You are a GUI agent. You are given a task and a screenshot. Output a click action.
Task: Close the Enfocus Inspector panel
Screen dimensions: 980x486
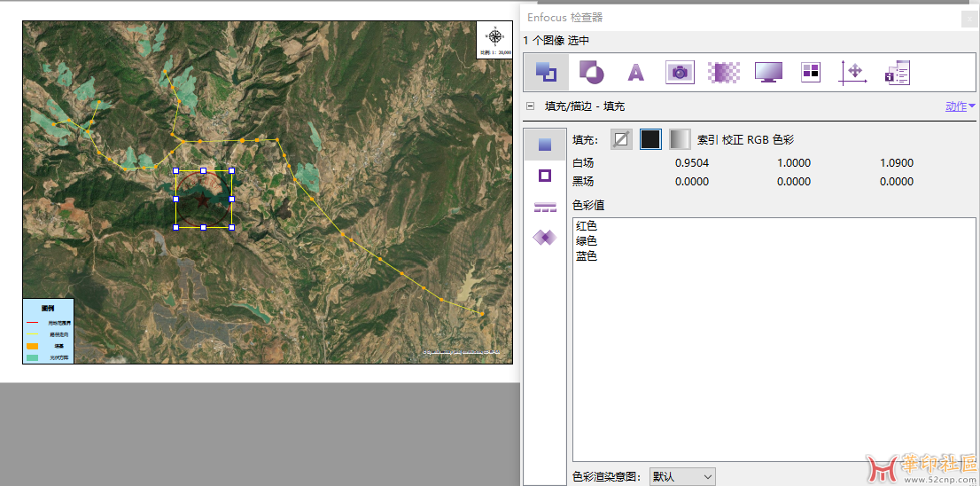[x=968, y=18]
